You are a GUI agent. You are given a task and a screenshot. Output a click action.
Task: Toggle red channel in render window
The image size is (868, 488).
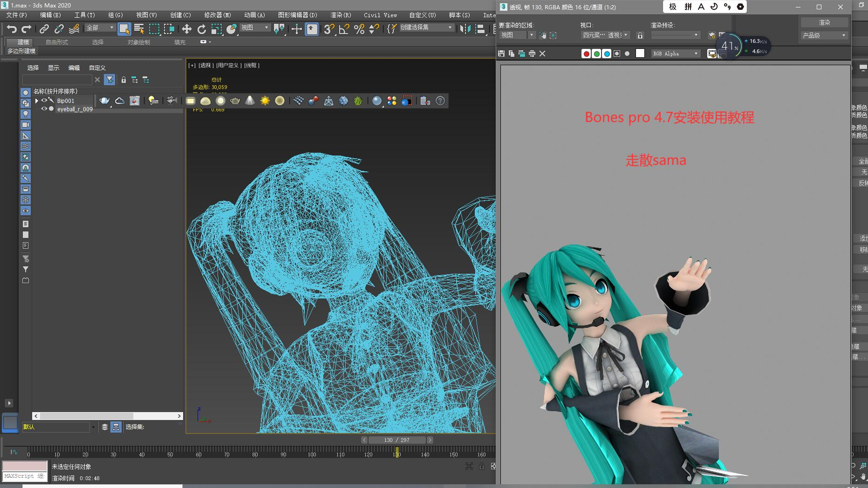(x=586, y=54)
